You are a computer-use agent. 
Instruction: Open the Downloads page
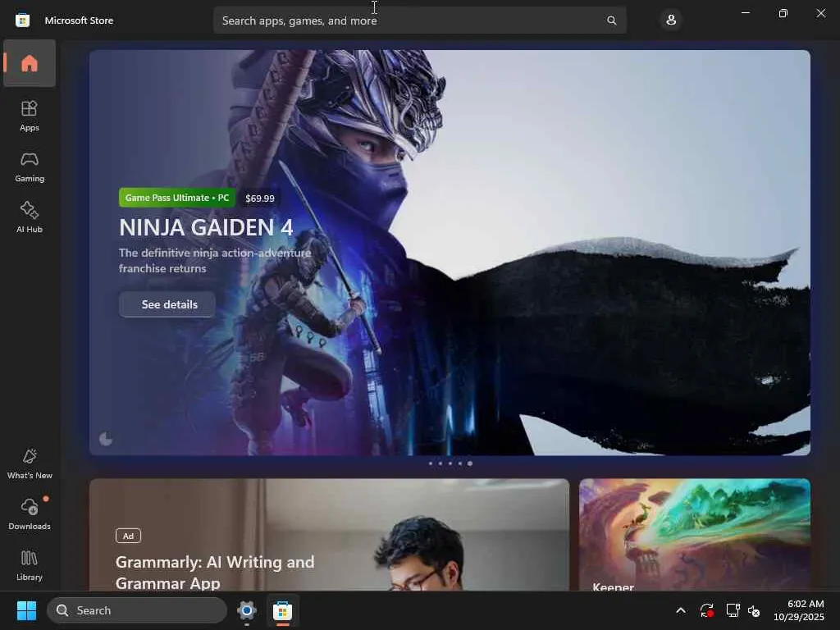[30, 514]
